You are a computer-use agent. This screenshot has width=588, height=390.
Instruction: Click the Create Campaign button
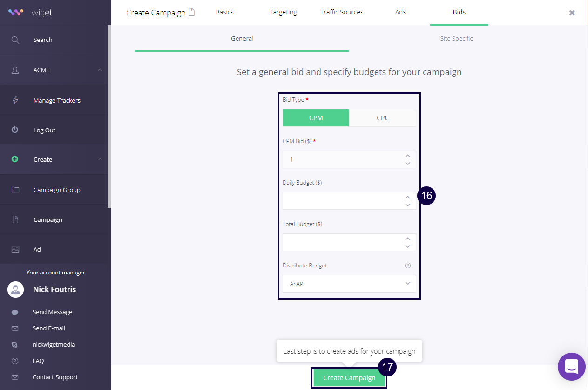(349, 378)
